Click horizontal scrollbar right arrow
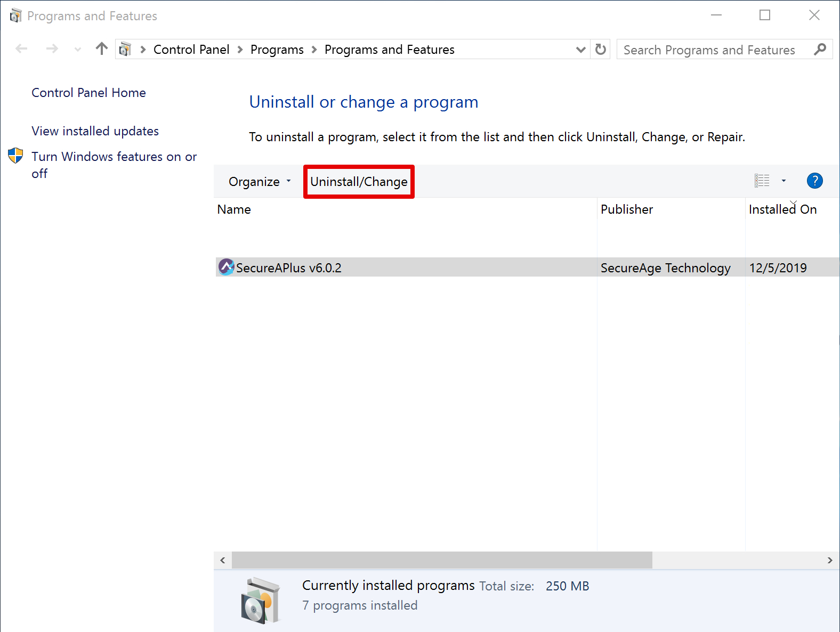 (830, 560)
